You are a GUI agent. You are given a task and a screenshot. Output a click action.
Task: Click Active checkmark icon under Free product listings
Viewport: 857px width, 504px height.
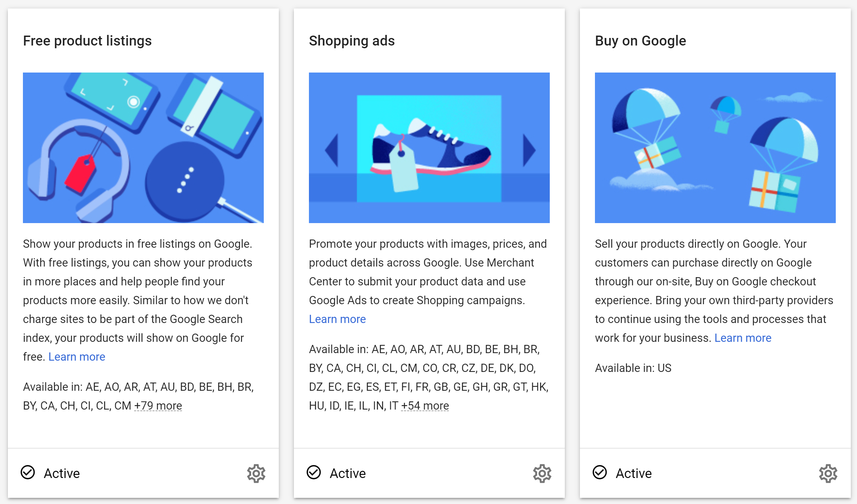click(x=28, y=473)
